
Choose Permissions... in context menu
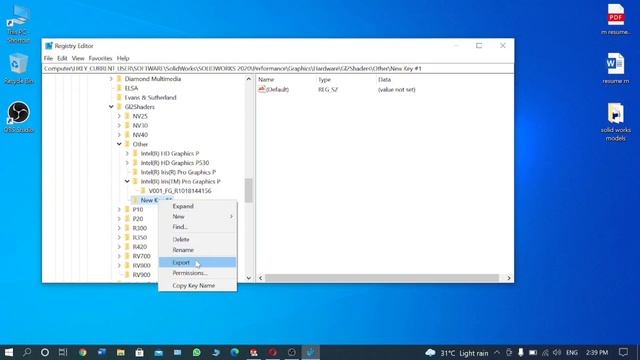[197, 273]
